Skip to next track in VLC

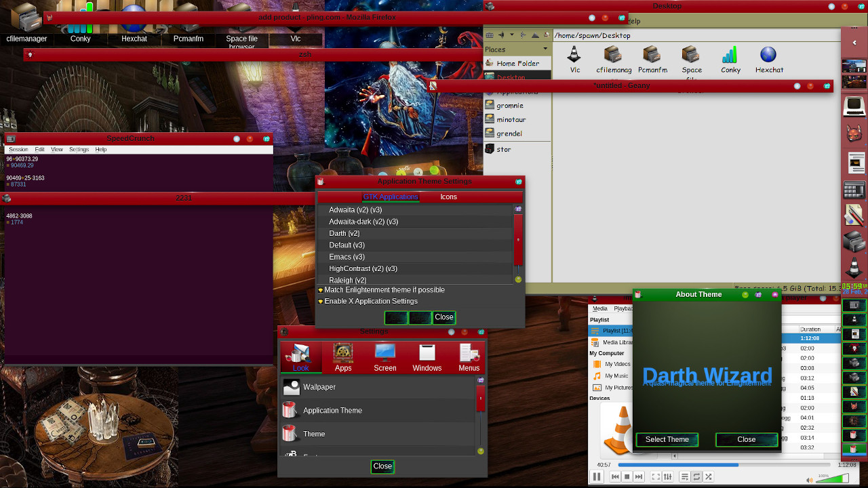[639, 477]
